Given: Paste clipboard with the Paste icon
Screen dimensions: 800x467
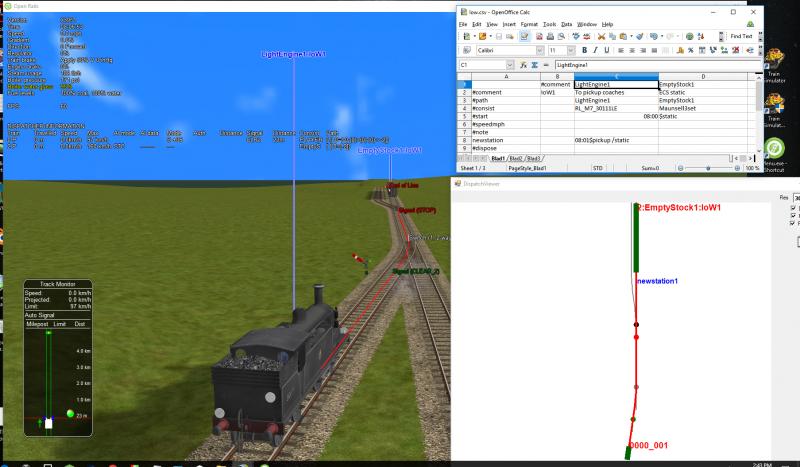Looking at the screenshot, I should tap(623, 36).
